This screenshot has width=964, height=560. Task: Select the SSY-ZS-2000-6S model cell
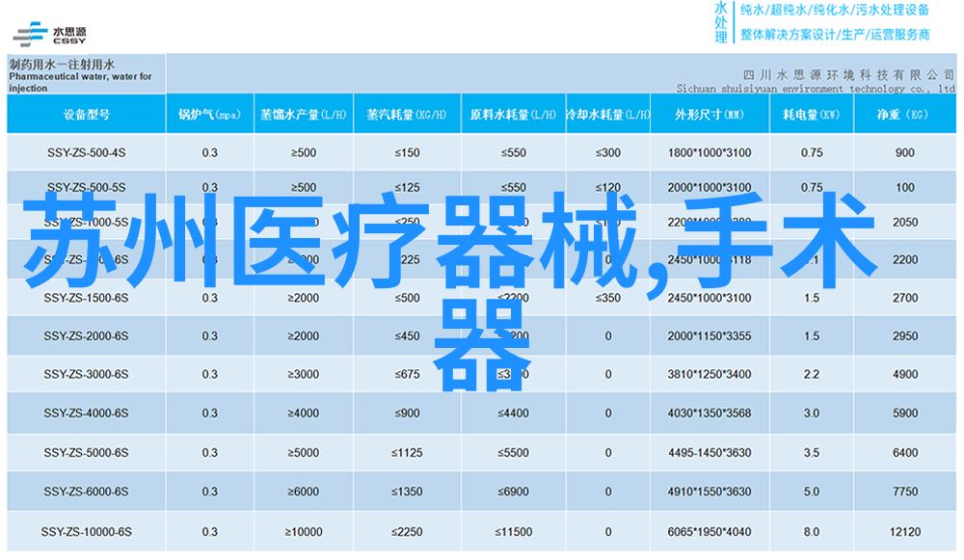86,336
